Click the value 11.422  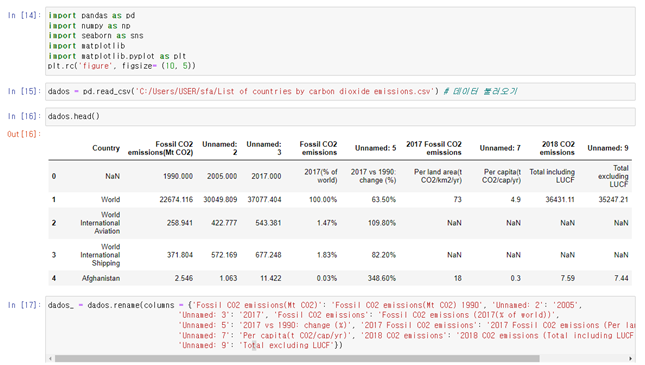pyautogui.click(x=271, y=279)
